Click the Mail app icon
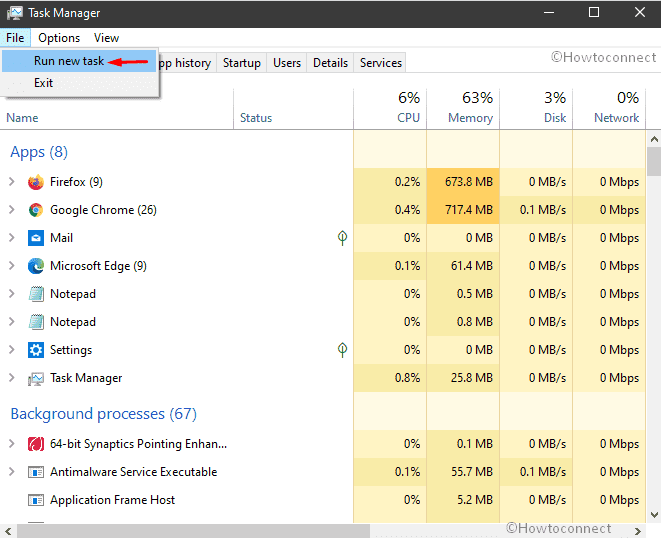This screenshot has width=661, height=538. [36, 238]
